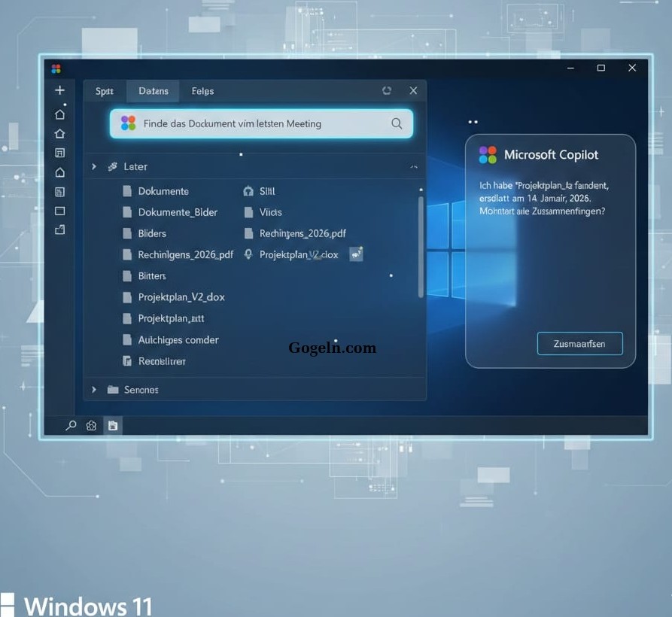Image resolution: width=672 pixels, height=617 pixels.
Task: Collapse the Later list via the right-side arrow
Action: coord(413,166)
